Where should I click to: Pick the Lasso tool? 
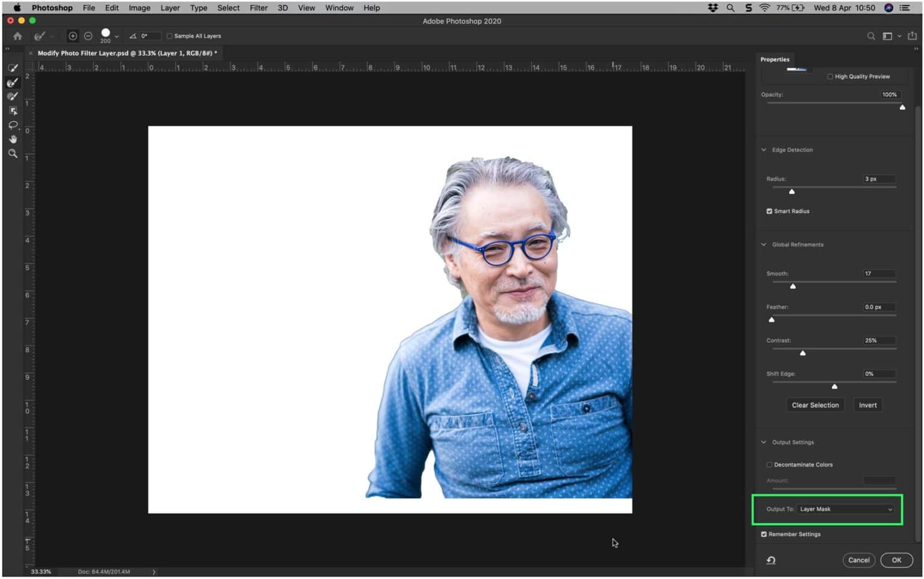coord(13,125)
